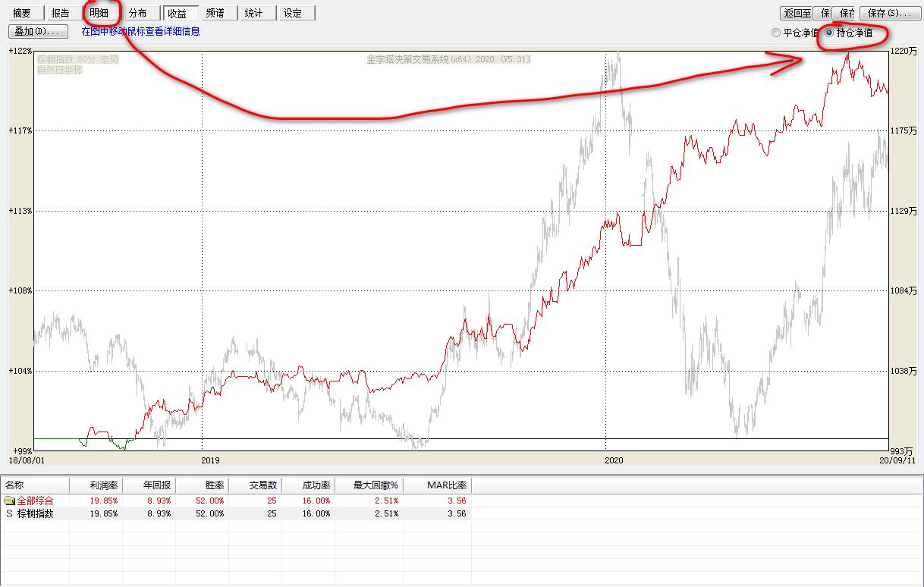The image size is (924, 587).
Task: Sort by the 成功率 column header
Action: 308,485
